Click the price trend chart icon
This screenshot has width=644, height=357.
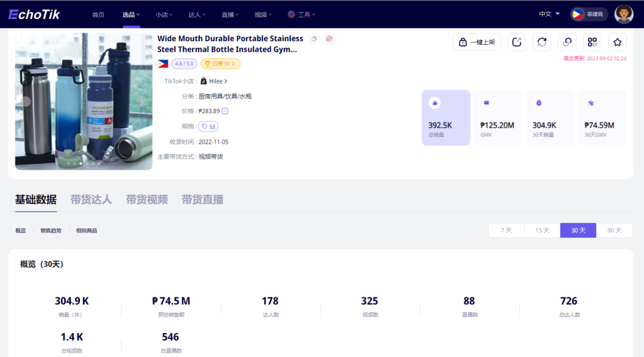225,111
